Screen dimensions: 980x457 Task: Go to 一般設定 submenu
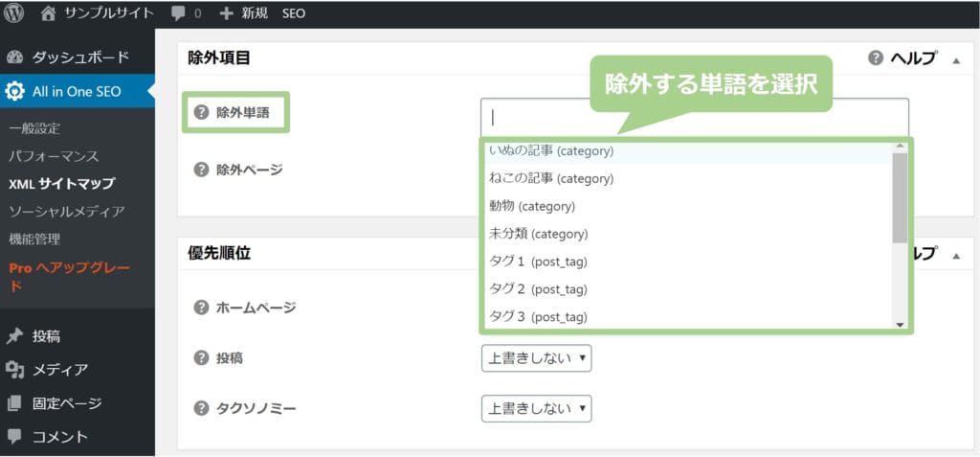35,129
